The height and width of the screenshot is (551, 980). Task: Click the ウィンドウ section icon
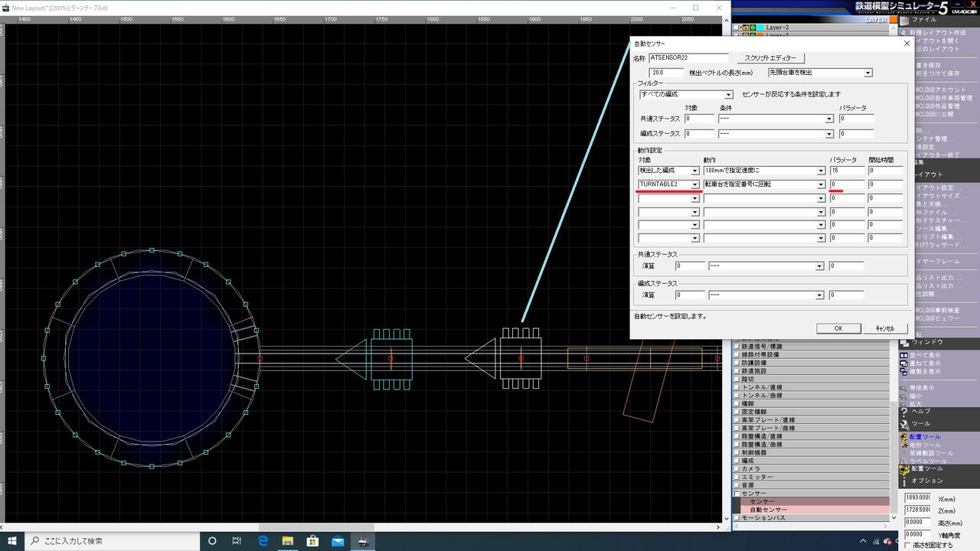[904, 342]
